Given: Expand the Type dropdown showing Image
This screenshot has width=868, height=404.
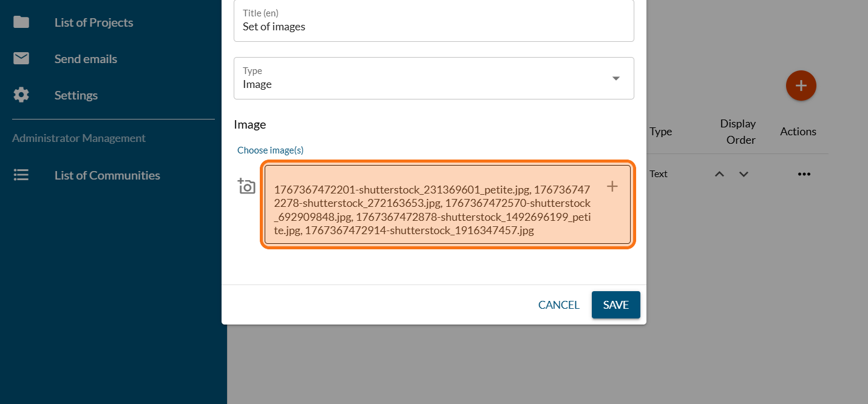Looking at the screenshot, I should tap(615, 78).
